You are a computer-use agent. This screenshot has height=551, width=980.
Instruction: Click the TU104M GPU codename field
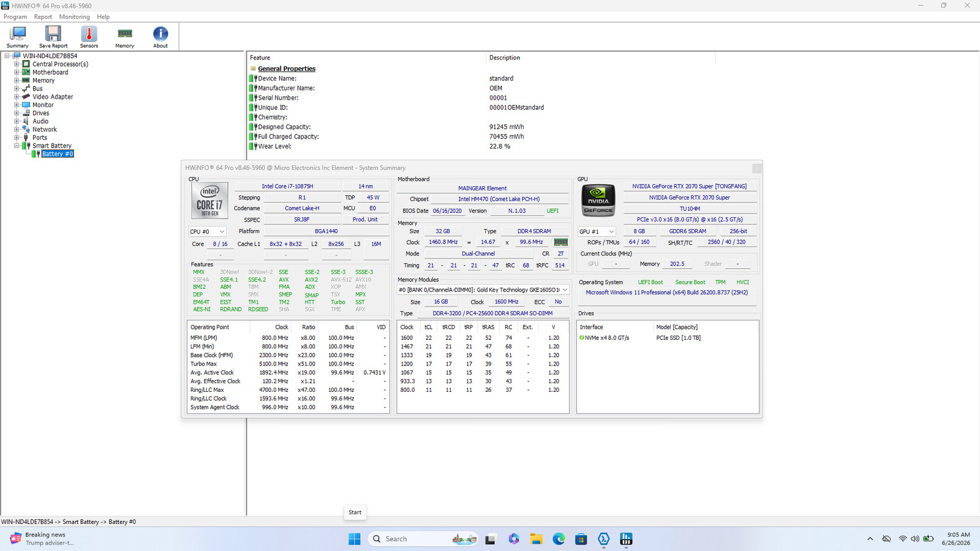[690, 209]
